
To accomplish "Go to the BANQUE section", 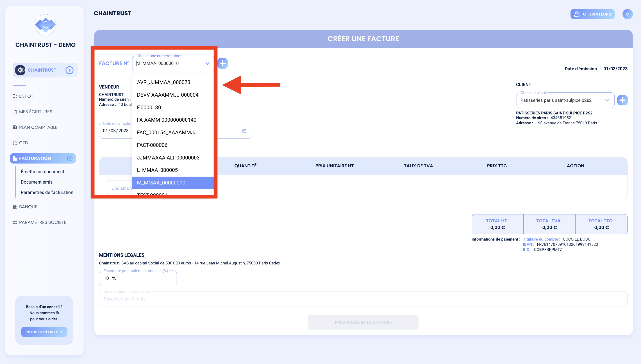I will click(x=25, y=207).
